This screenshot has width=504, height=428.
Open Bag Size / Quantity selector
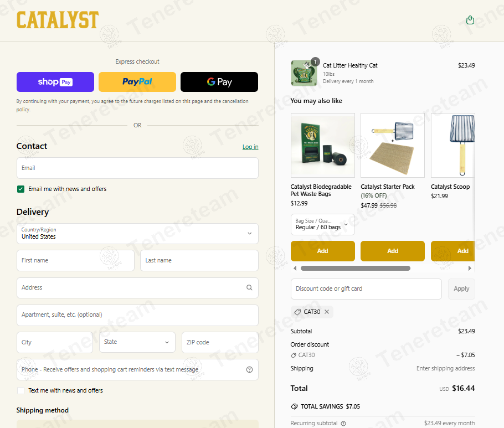pos(322,224)
